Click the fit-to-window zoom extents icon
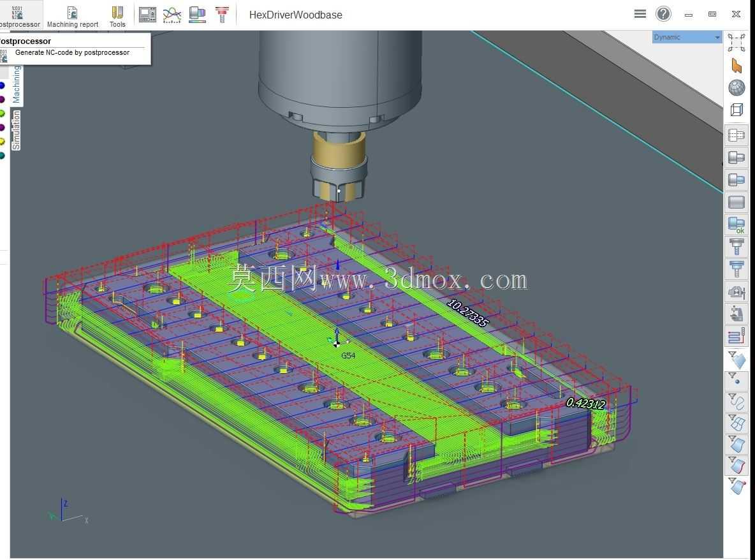This screenshot has height=560, width=755. [x=737, y=42]
